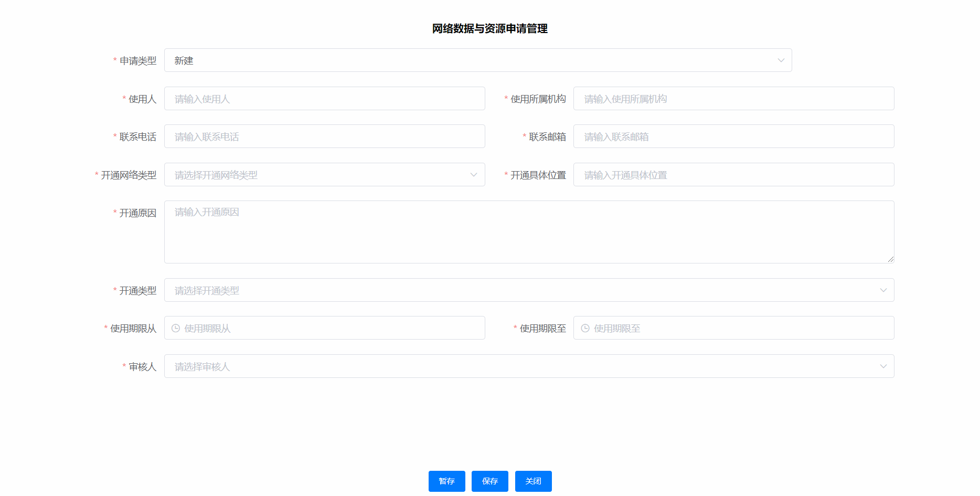The height and width of the screenshot is (496, 980).
Task: Click the clock icon in 使用期限至
Action: pyautogui.click(x=585, y=328)
